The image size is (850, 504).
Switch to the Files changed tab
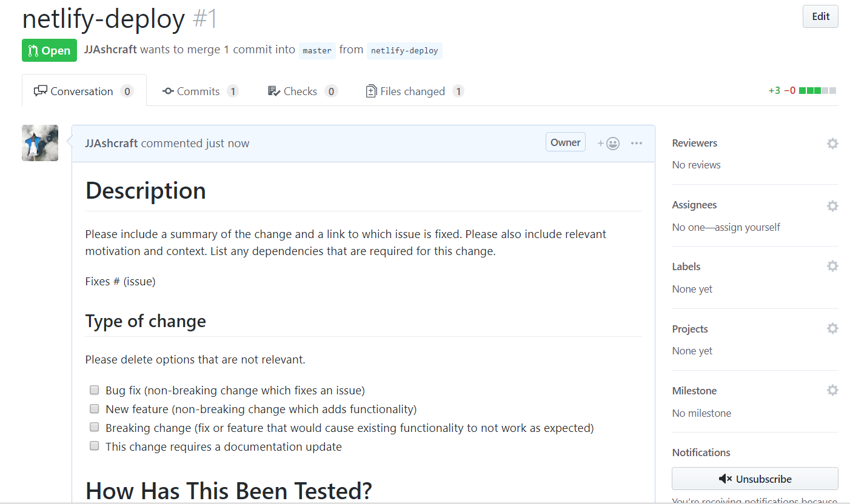pos(415,91)
